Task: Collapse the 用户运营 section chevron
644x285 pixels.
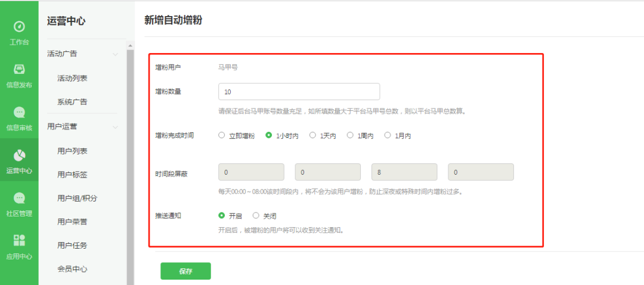Action: (116, 128)
